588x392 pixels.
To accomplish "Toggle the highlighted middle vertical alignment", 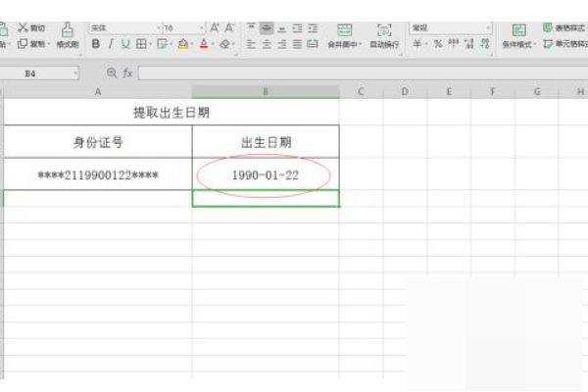I will coord(267,27).
